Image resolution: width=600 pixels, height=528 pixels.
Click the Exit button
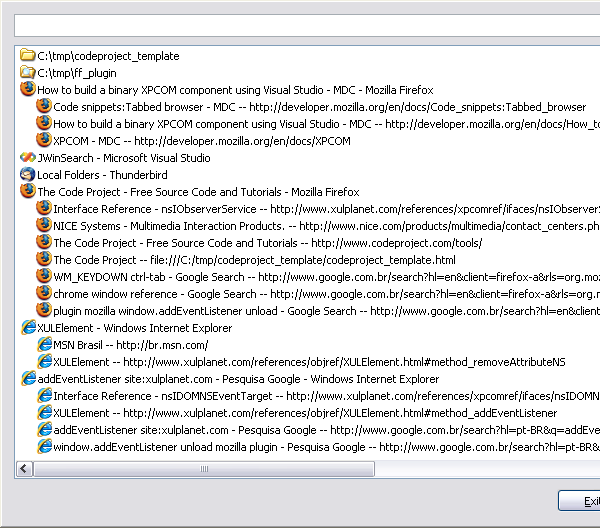[x=579, y=501]
